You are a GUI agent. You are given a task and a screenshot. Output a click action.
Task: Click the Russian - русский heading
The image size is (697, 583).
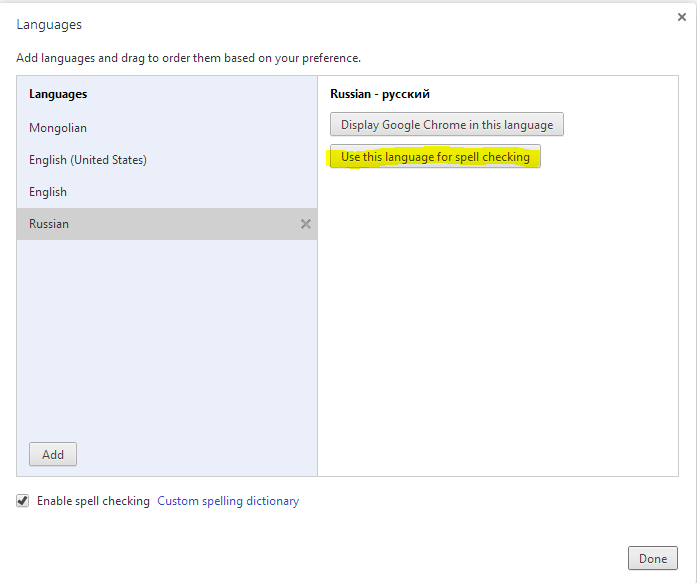point(380,94)
